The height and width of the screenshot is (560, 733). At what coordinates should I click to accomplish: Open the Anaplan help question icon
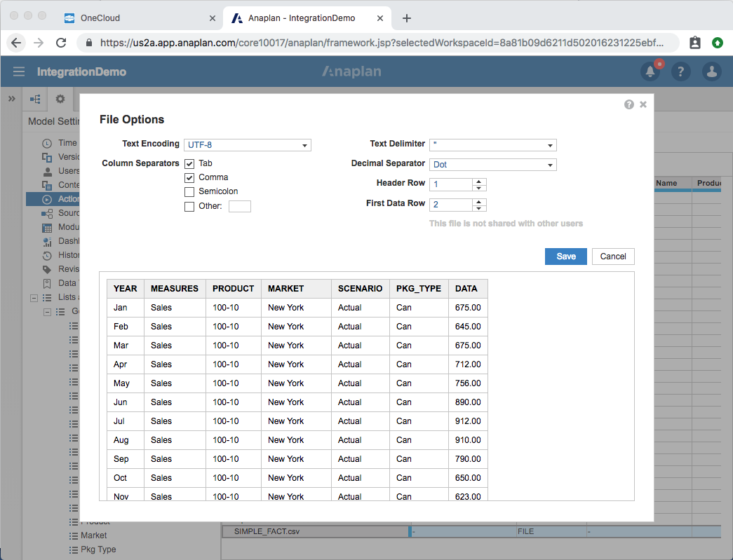tap(680, 71)
